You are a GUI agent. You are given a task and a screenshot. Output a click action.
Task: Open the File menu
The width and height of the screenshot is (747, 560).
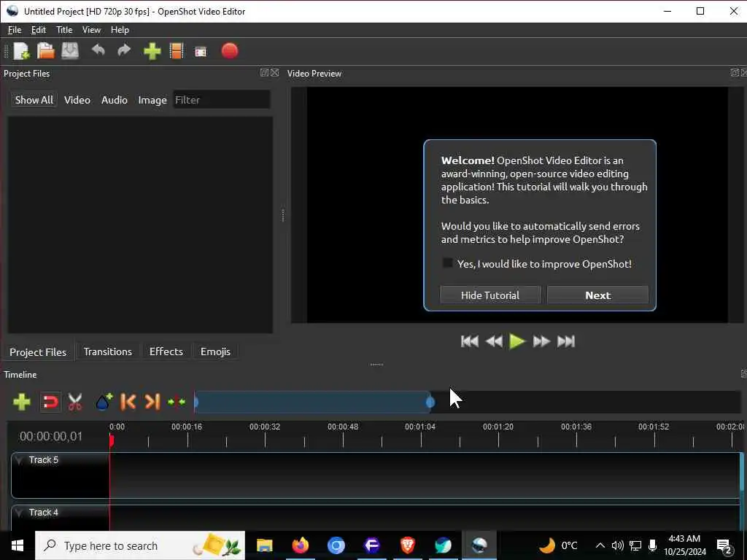(x=15, y=29)
